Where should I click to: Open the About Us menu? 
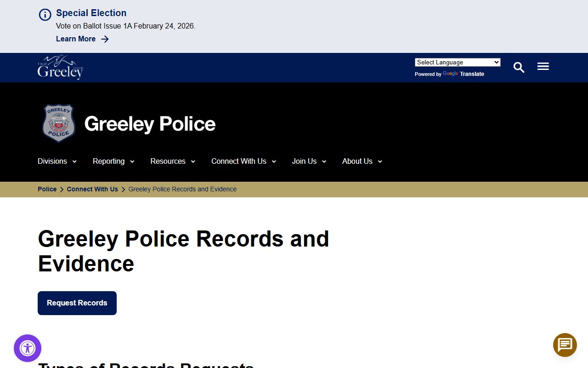pyautogui.click(x=357, y=161)
